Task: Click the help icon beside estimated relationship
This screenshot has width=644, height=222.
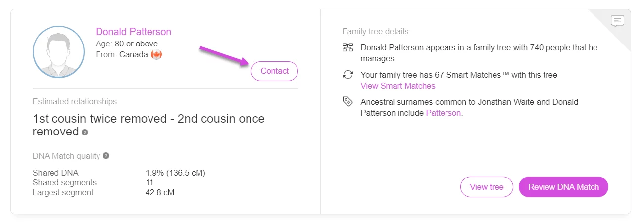Action: point(85,133)
